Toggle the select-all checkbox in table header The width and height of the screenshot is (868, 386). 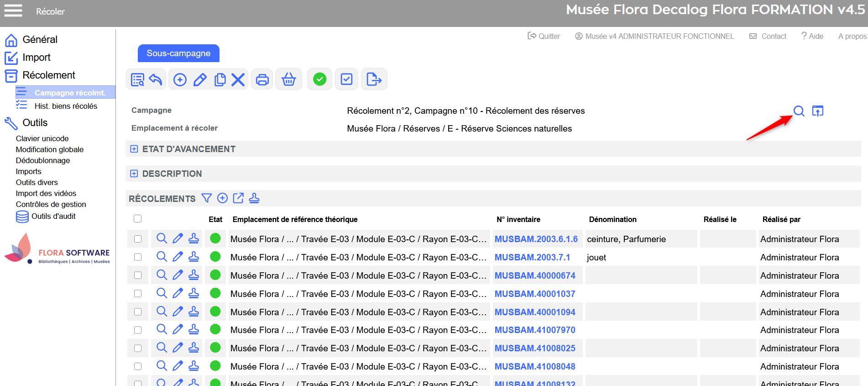tap(137, 219)
